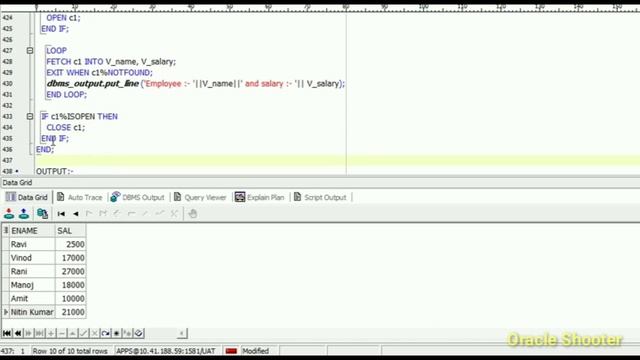Switch to the Data Grid tab

[x=27, y=197]
